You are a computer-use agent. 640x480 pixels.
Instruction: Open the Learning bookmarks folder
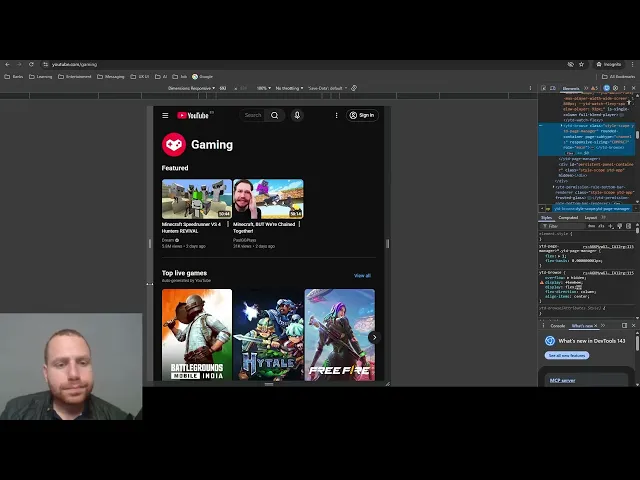pyautogui.click(x=40, y=77)
